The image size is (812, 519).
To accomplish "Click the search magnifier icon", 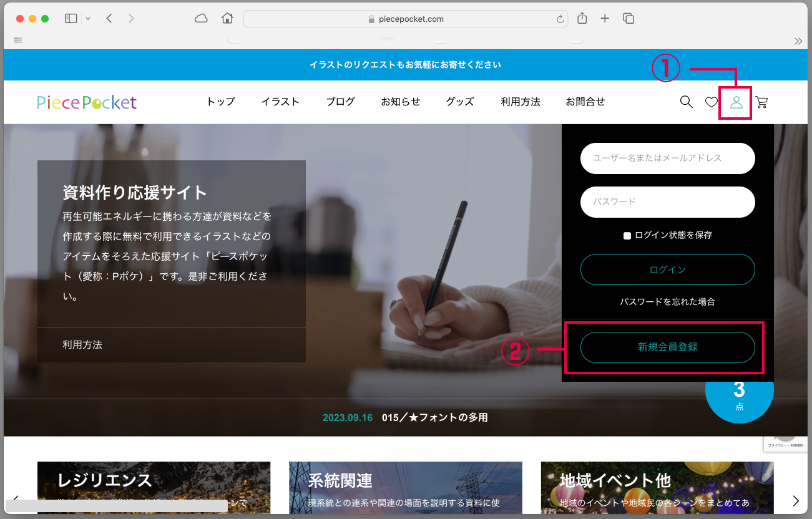I will pos(686,102).
